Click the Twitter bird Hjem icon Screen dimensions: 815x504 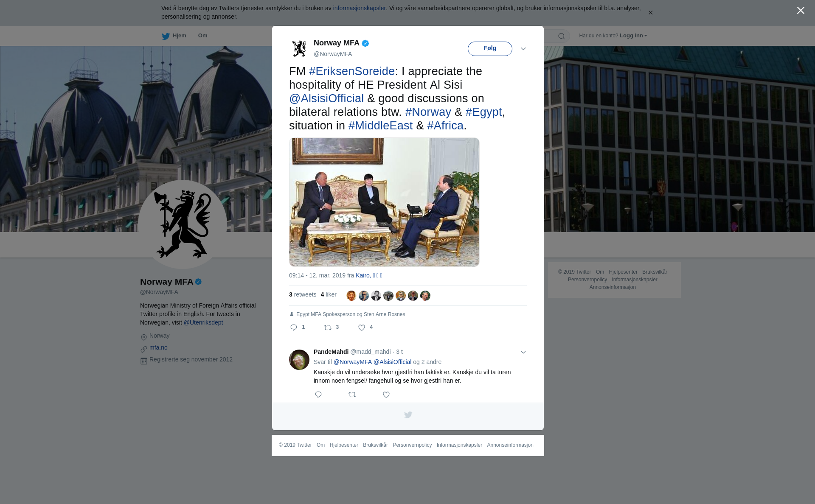(166, 36)
